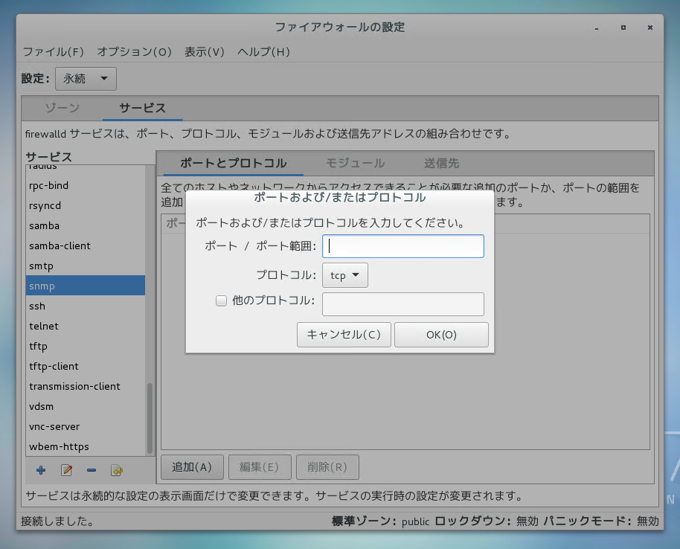This screenshot has height=549, width=680.
Task: Minimize the ファイアウォールの設定 window
Action: pos(597,28)
